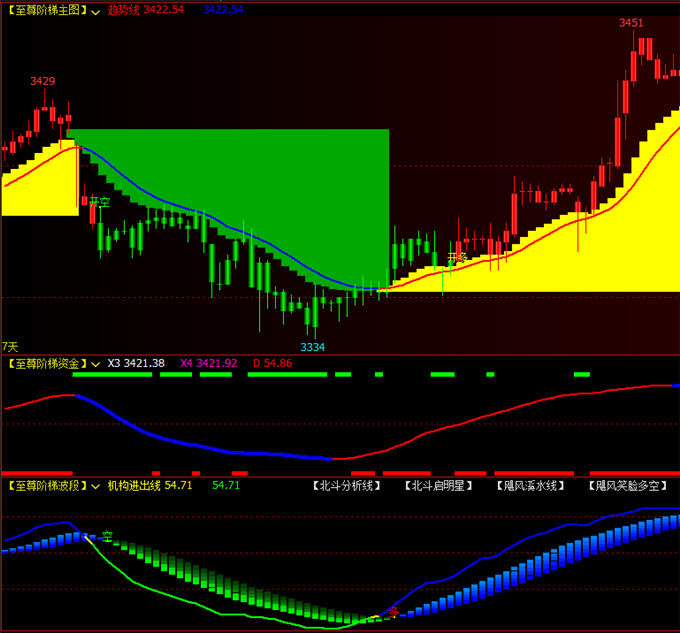Click the red 多 marker in wave panel
The height and width of the screenshot is (633, 680).
[x=394, y=612]
